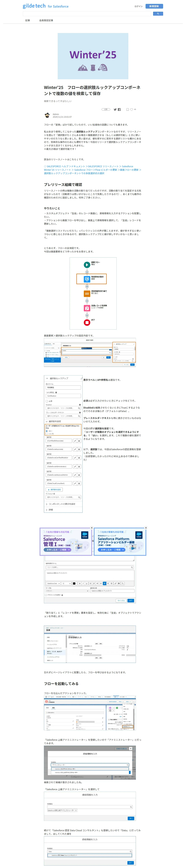186x868 pixels.
Task: Click the 記事 category tag
Action: coord(106,110)
